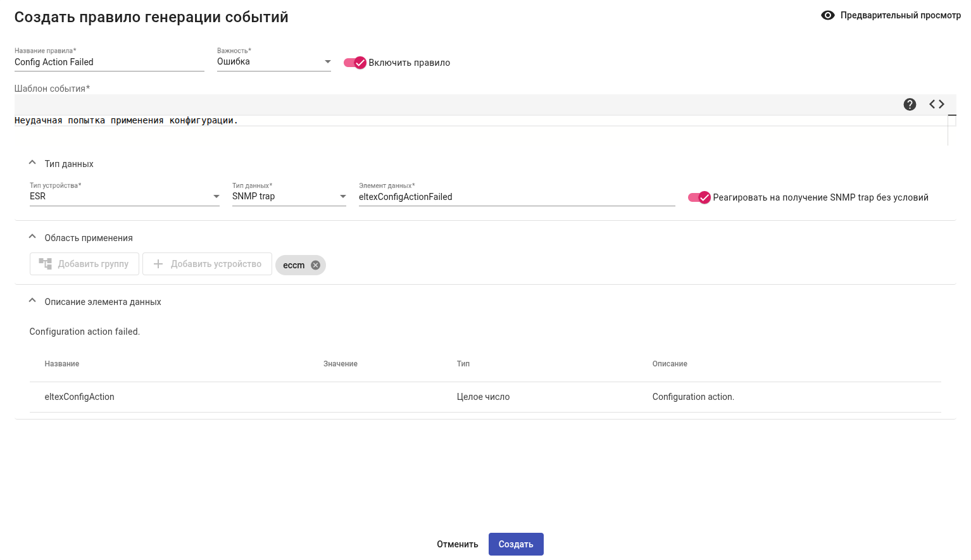Focus the Элемент данных input field
The height and width of the screenshot is (560, 971).
(516, 197)
